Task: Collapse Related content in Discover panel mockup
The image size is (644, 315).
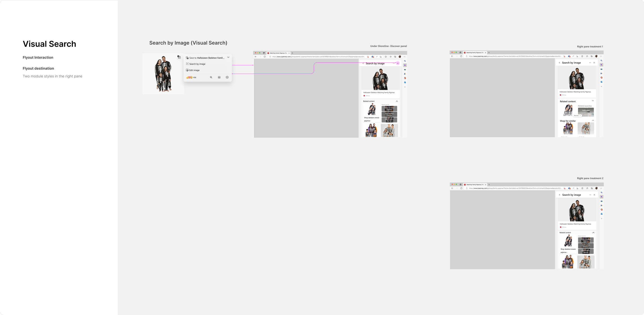Action: pyautogui.click(x=397, y=101)
